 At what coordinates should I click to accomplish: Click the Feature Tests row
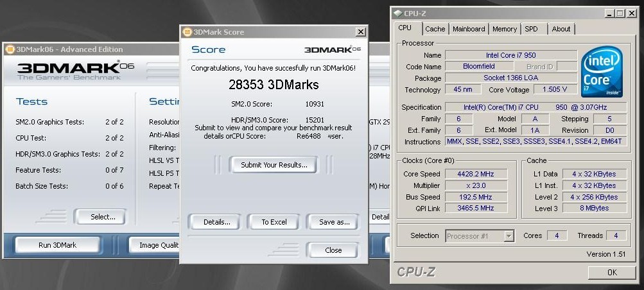69,170
